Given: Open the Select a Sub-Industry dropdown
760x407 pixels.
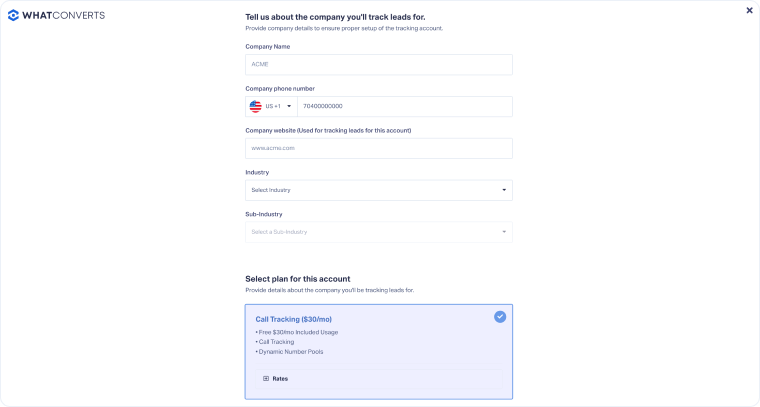Looking at the screenshot, I should click(x=378, y=232).
